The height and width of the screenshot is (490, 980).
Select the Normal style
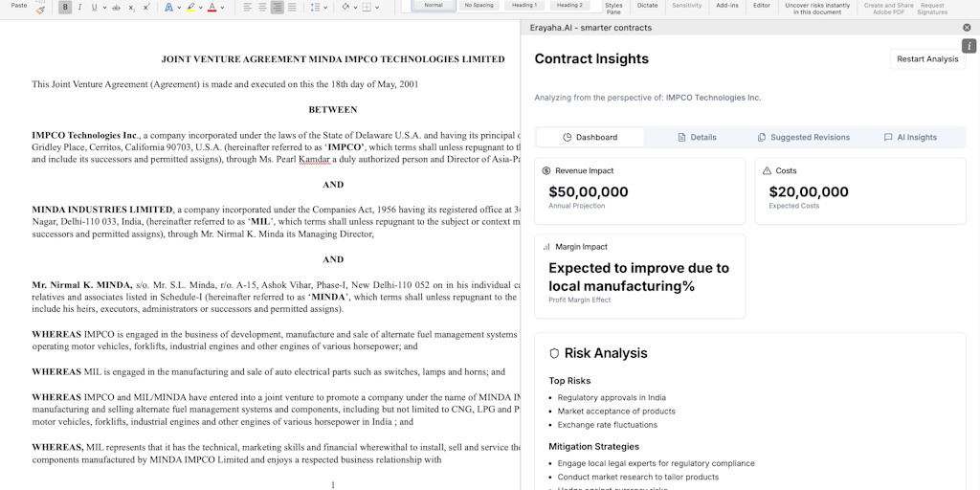(x=434, y=5)
